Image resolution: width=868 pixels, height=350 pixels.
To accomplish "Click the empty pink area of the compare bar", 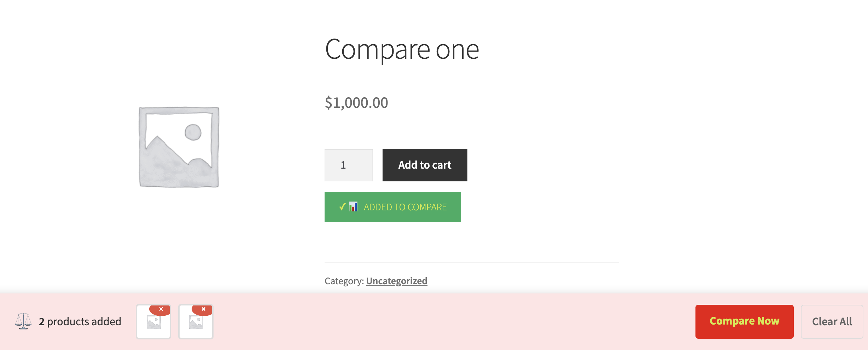I will pyautogui.click(x=424, y=321).
